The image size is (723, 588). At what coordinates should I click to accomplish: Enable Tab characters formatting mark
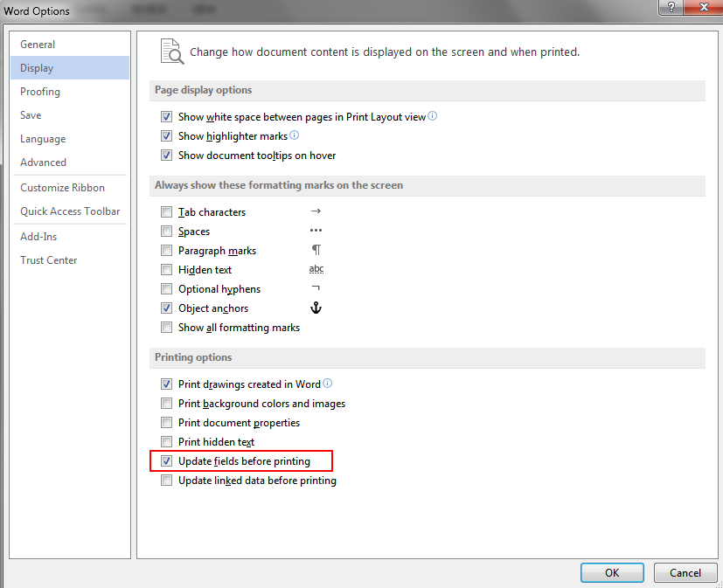tap(167, 212)
